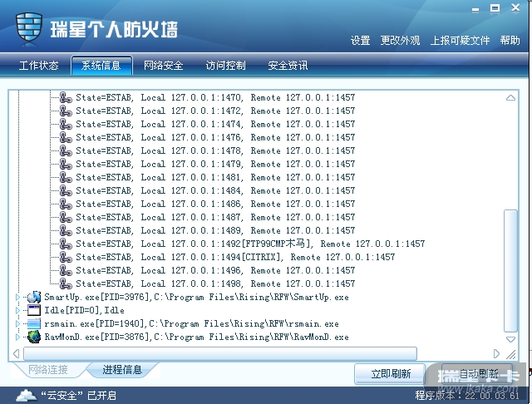This screenshot has width=532, height=404.
Task: Click connection icon for FTP99CMP port 1492
Action: pyautogui.click(x=66, y=244)
